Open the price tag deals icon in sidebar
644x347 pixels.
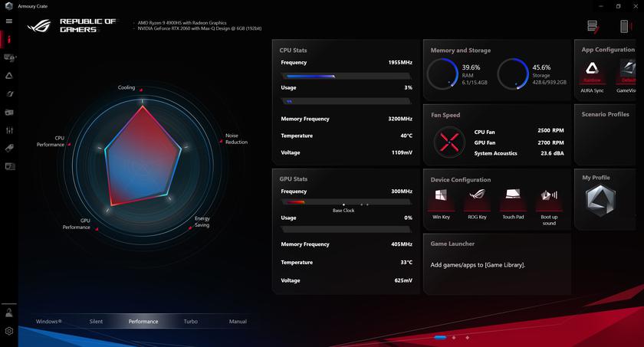click(x=9, y=148)
